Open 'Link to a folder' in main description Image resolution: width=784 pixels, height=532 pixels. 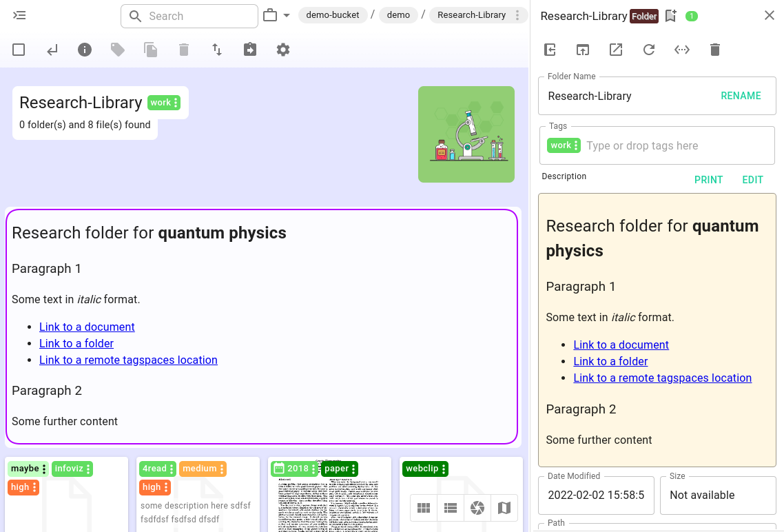[x=76, y=343]
